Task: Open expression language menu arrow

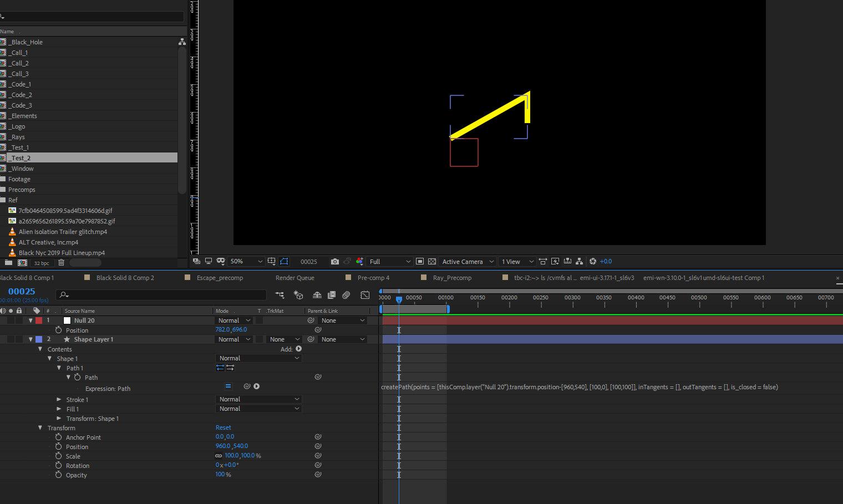Action: 257,386
